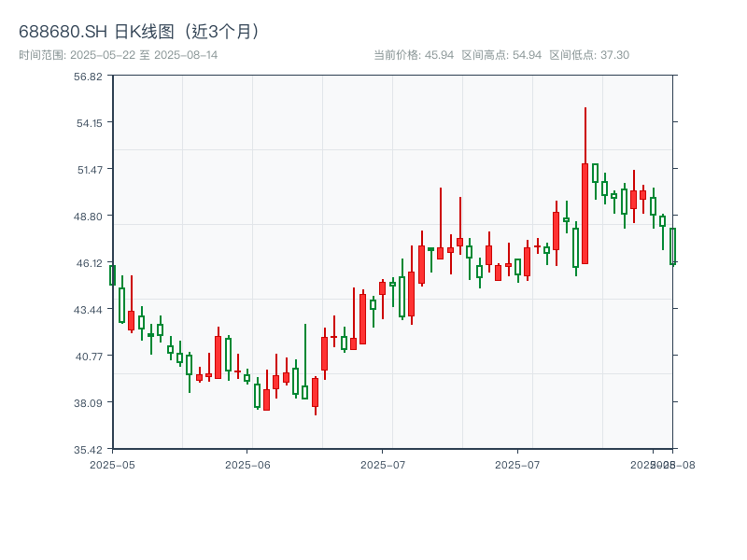Click the first 2025-07 x-axis label
Viewport: 747px width, 560px height.
[383, 464]
